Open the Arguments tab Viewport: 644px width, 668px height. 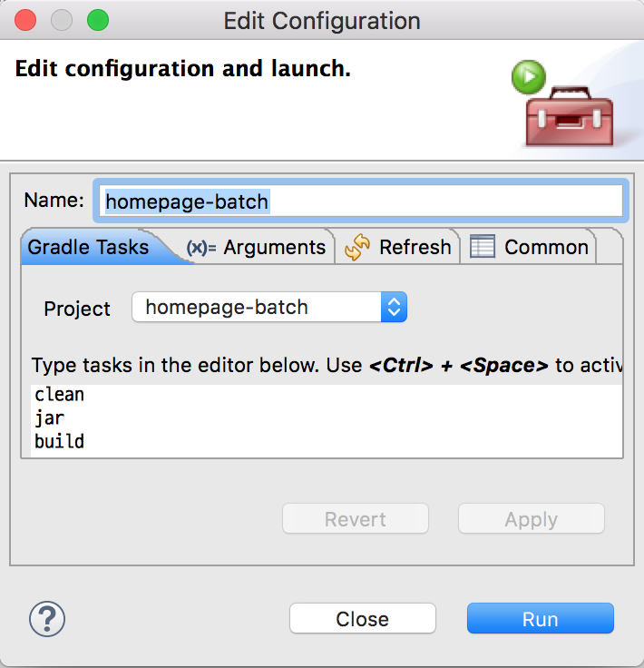[256, 247]
